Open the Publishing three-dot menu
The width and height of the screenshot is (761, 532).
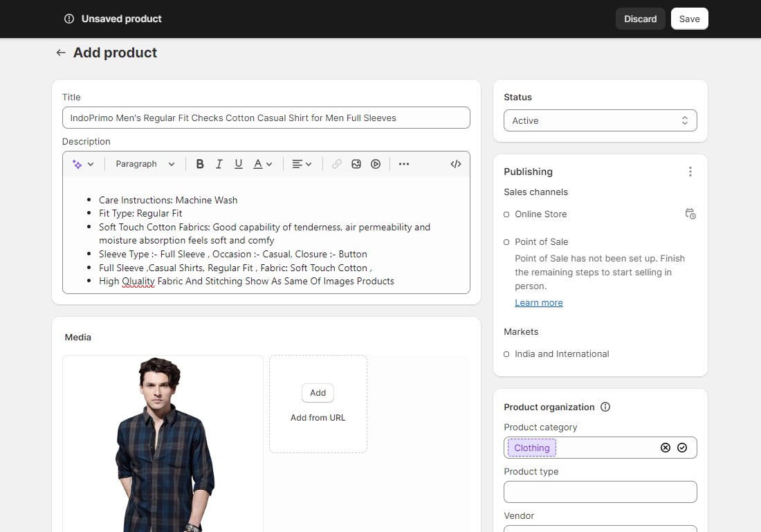point(690,172)
